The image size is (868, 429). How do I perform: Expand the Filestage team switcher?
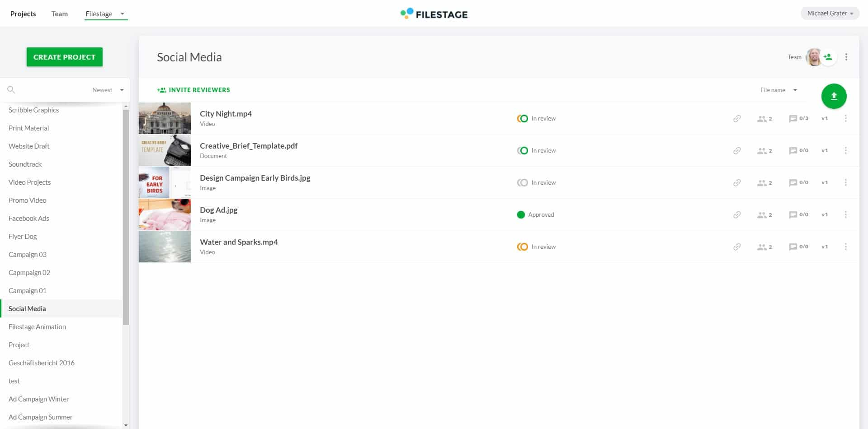tap(105, 14)
